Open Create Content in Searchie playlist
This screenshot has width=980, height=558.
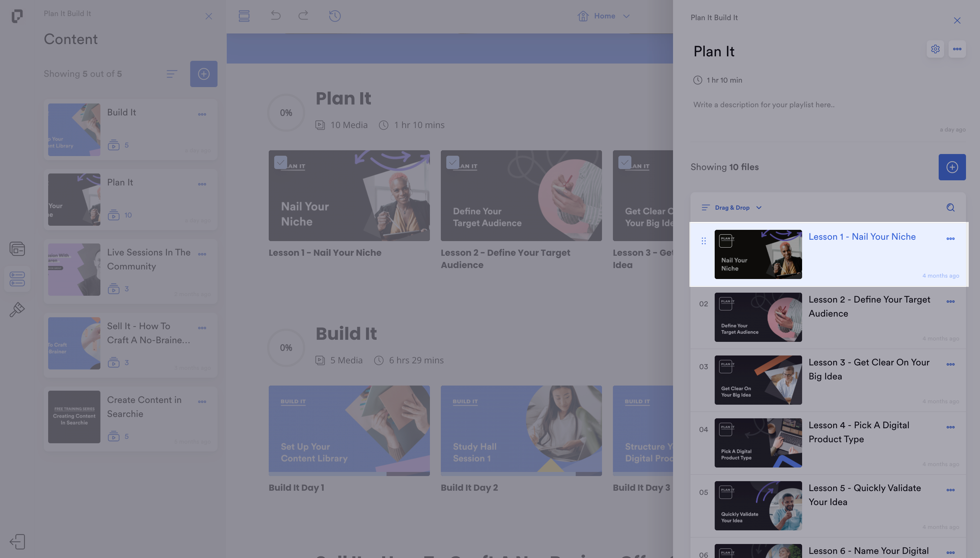pos(130,419)
